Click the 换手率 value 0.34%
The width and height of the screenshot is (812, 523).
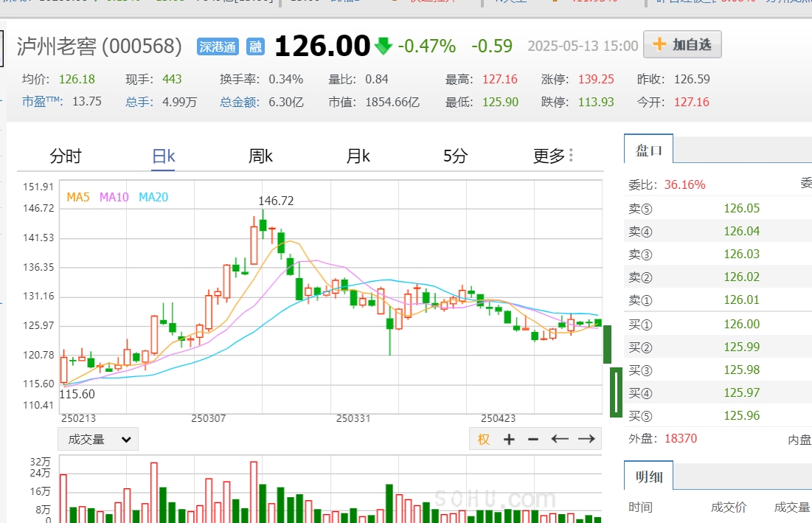286,79
